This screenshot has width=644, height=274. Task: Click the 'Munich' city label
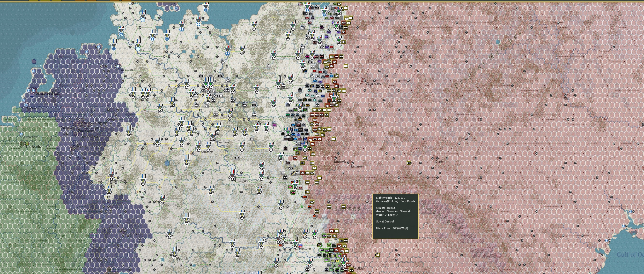pyautogui.click(x=182, y=258)
